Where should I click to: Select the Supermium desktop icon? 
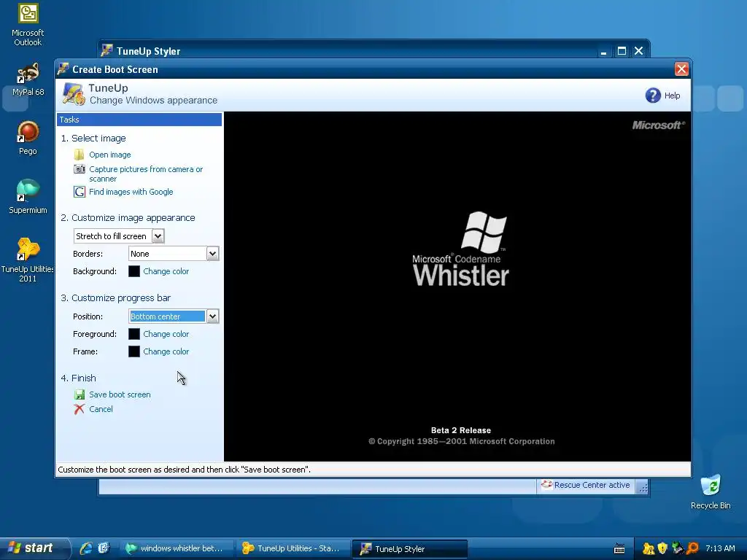[x=28, y=197]
